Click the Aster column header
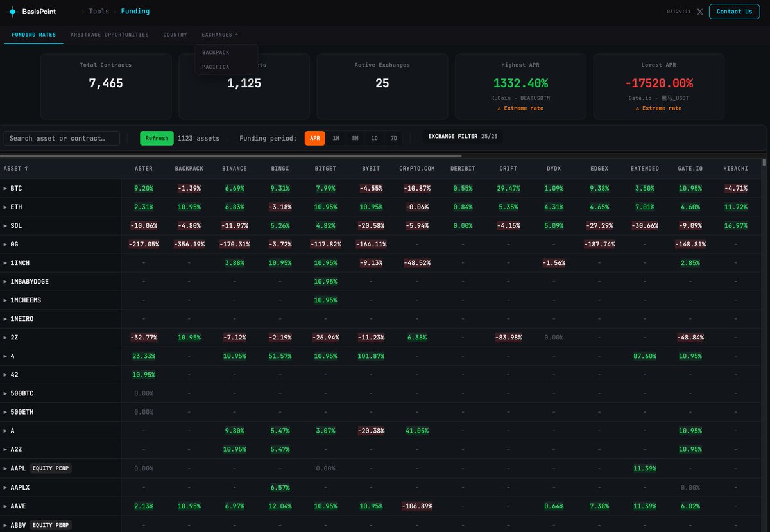Image resolution: width=770 pixels, height=532 pixels. click(x=144, y=169)
